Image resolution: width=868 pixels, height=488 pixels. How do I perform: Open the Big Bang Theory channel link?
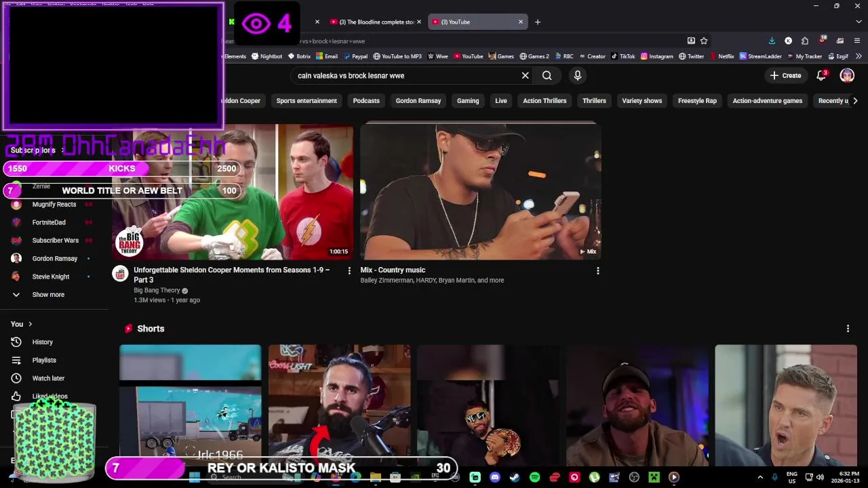click(x=157, y=290)
